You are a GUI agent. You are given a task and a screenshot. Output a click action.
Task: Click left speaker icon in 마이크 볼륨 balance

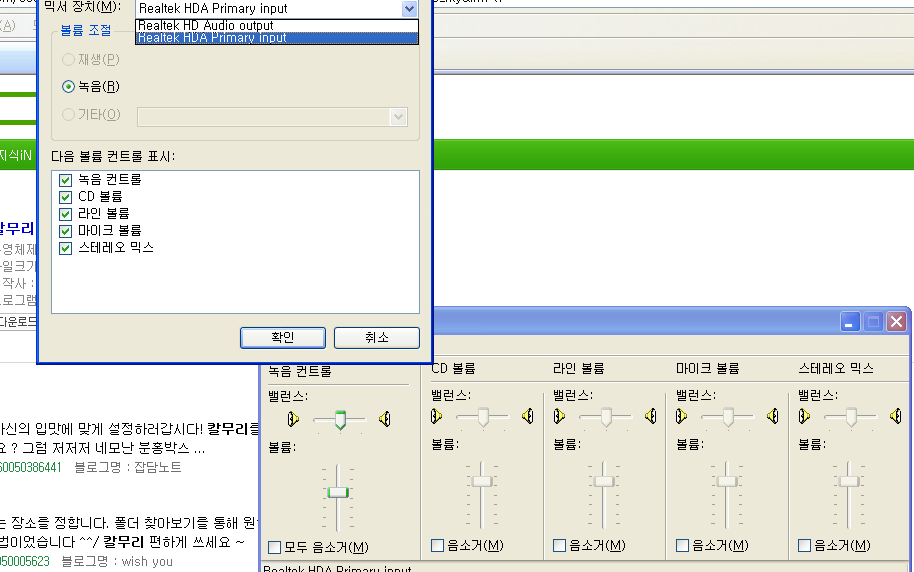681,416
